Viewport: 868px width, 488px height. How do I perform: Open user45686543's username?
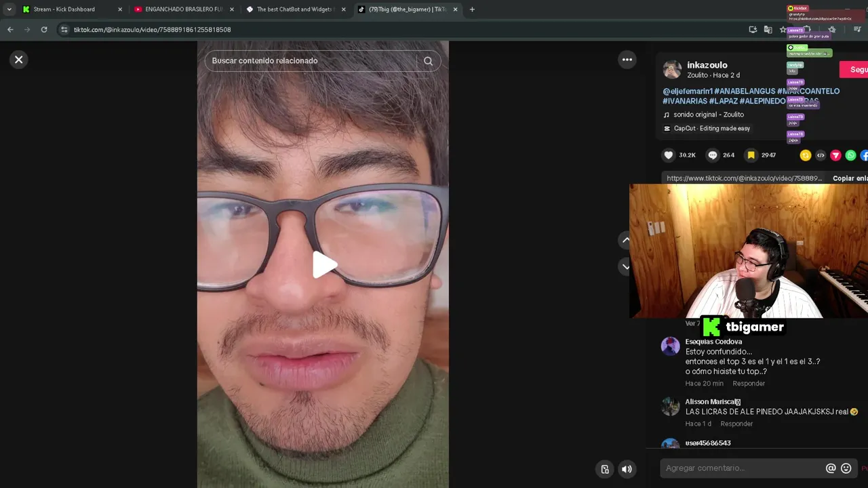[x=708, y=443]
